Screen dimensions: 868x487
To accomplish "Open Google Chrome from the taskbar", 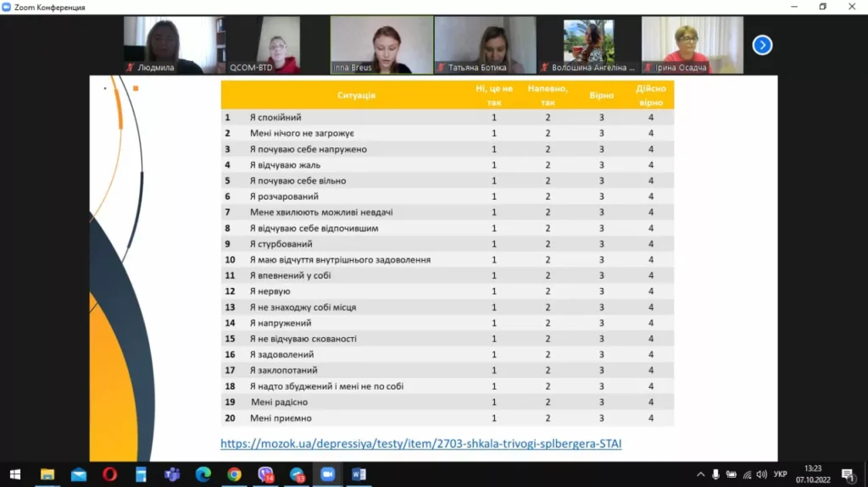I will pos(234,474).
